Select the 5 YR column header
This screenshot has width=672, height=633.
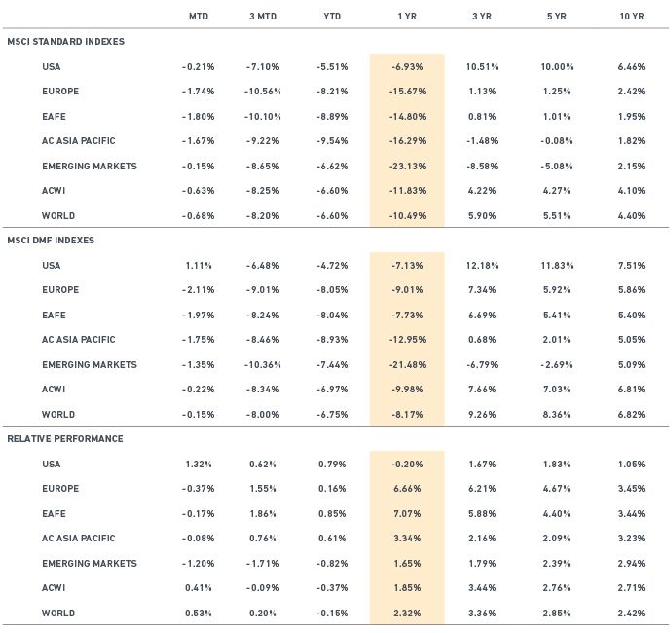[x=556, y=17]
